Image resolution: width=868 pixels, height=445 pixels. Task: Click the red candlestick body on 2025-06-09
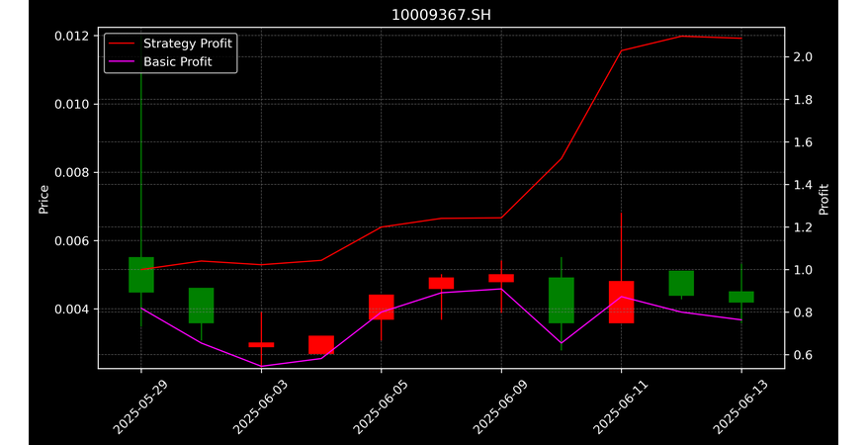[x=501, y=278]
